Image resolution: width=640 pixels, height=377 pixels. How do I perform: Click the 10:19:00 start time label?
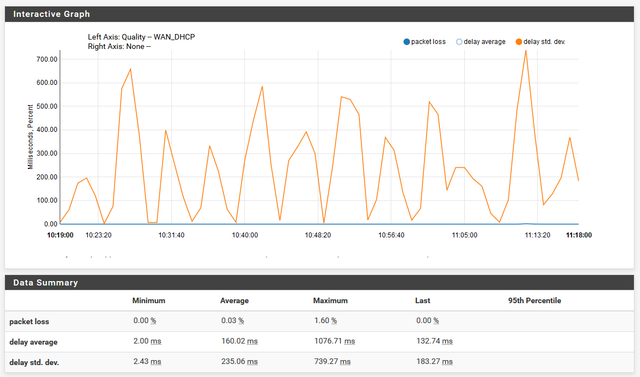(60, 235)
